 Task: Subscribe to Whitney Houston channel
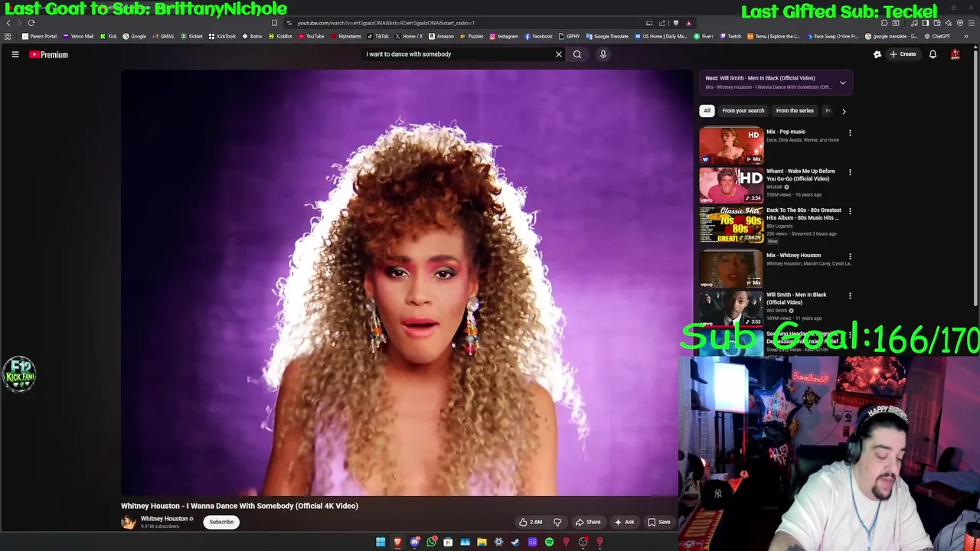[x=221, y=522]
